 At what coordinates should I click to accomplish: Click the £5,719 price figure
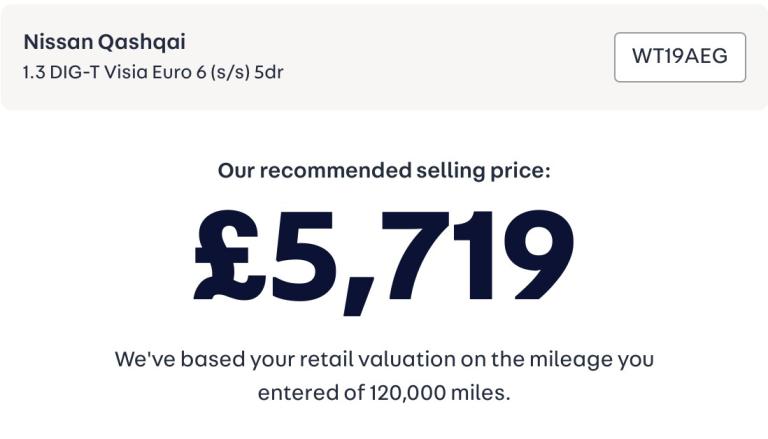tap(384, 256)
